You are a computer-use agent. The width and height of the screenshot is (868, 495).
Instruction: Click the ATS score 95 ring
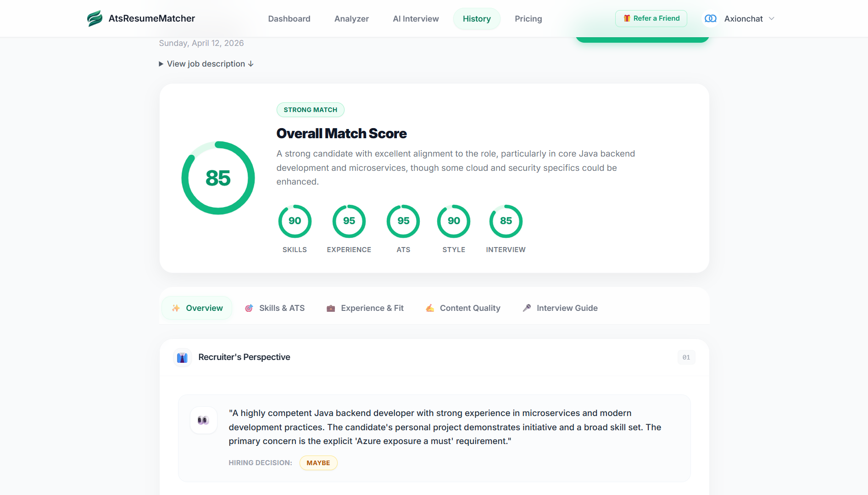click(x=403, y=221)
